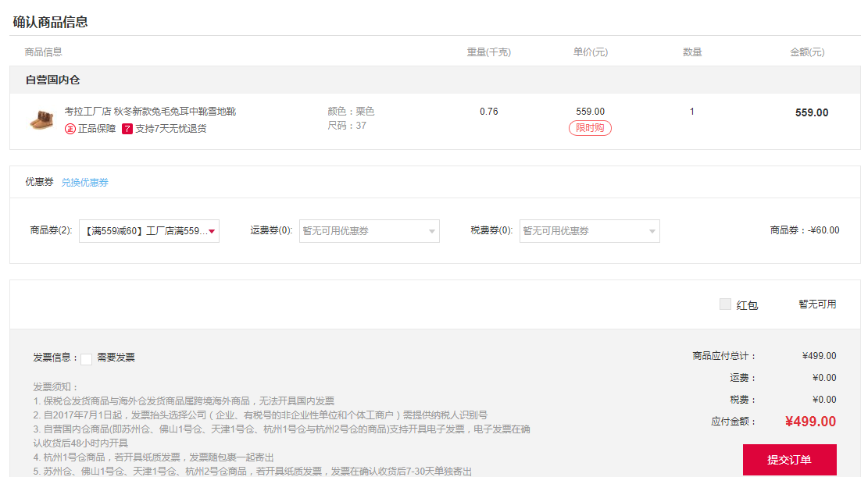Tick the 红包 red packet checkbox
Viewport: 868px width, 477px height.
(x=725, y=304)
